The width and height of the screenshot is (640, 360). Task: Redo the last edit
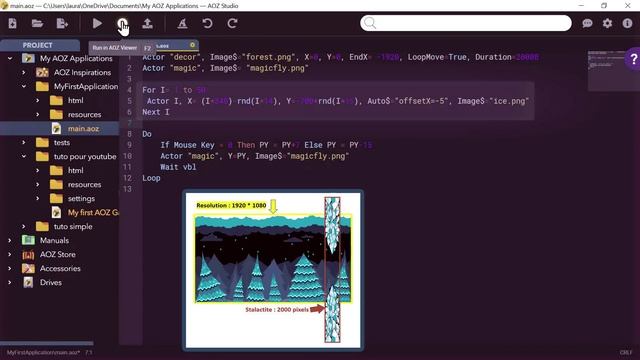(233, 23)
